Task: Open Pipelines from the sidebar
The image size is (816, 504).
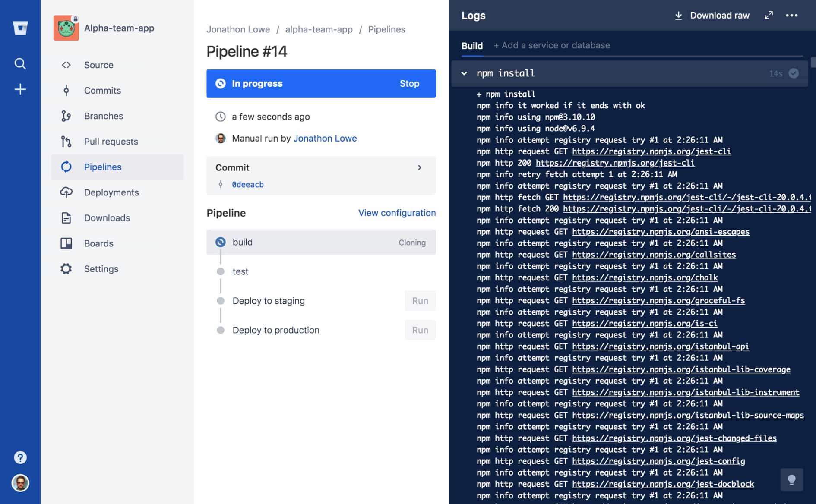Action: click(x=103, y=167)
